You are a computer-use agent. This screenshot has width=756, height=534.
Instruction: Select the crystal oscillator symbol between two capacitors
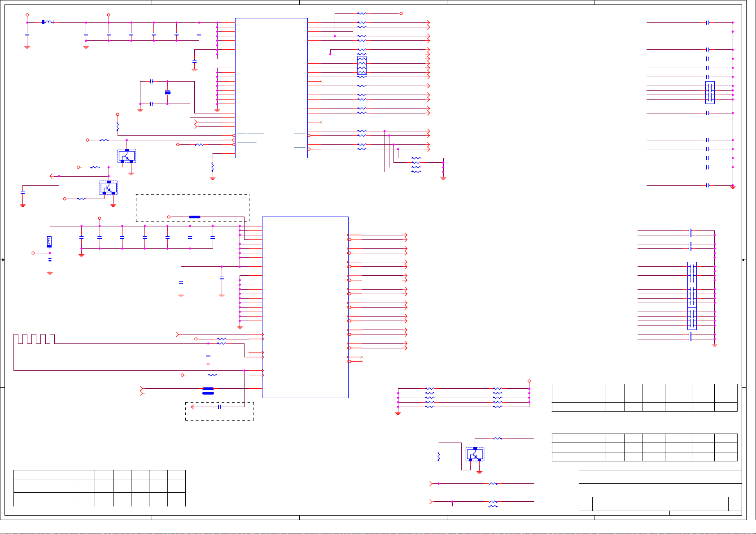click(167, 92)
